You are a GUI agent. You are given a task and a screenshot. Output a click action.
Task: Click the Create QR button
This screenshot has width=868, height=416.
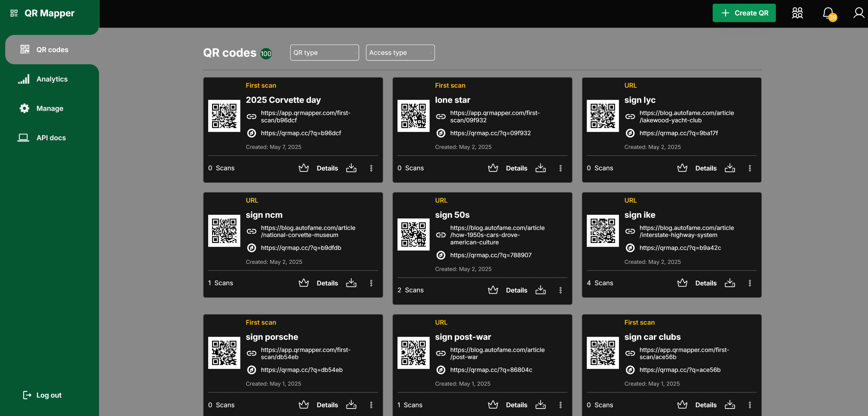point(744,13)
